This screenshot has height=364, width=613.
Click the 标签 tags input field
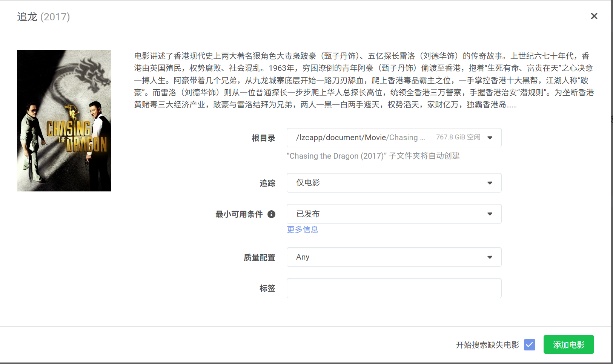[394, 288]
